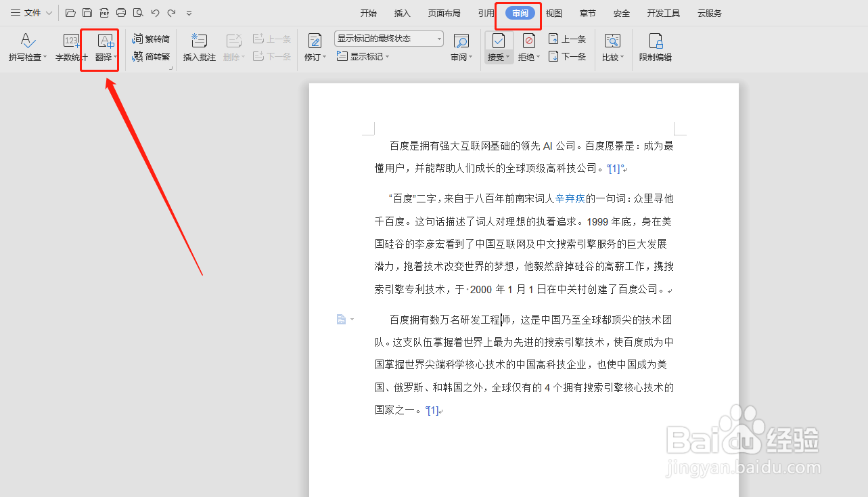This screenshot has width=868, height=497.
Task: Expand the arrow next to 文件
Action: (49, 13)
